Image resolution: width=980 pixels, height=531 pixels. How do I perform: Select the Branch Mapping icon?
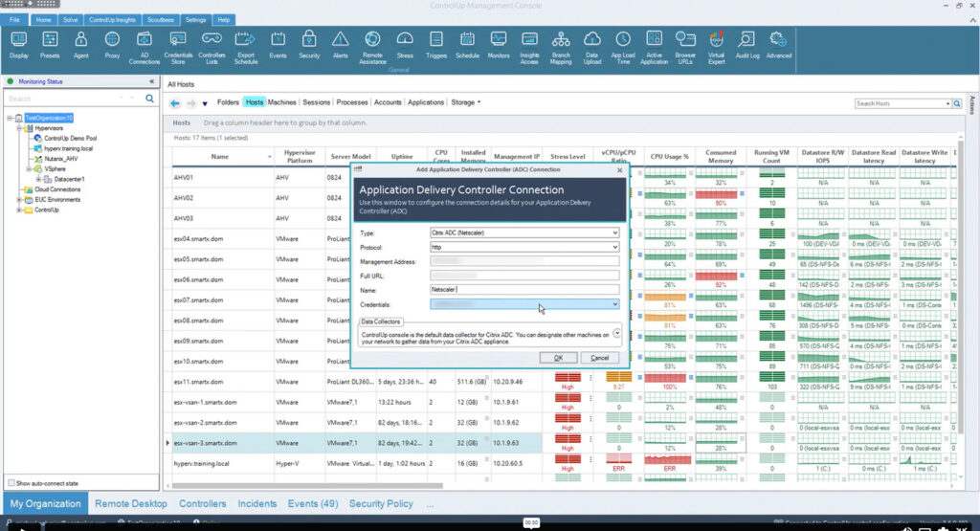pos(561,38)
